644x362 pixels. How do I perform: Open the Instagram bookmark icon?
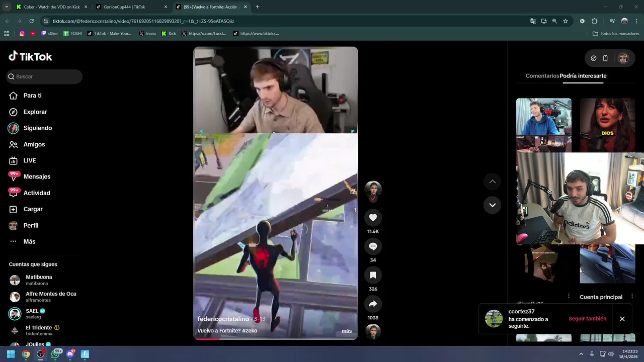[22, 34]
